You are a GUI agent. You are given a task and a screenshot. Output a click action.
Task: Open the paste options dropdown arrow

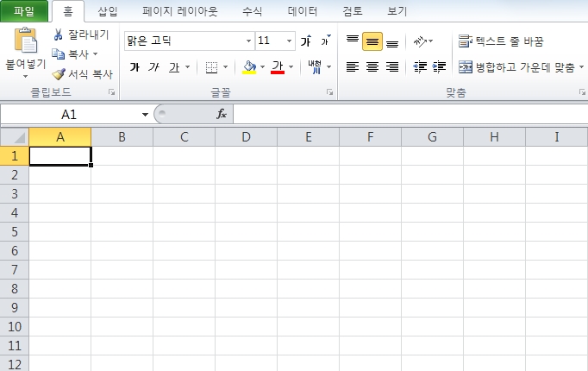(26, 77)
